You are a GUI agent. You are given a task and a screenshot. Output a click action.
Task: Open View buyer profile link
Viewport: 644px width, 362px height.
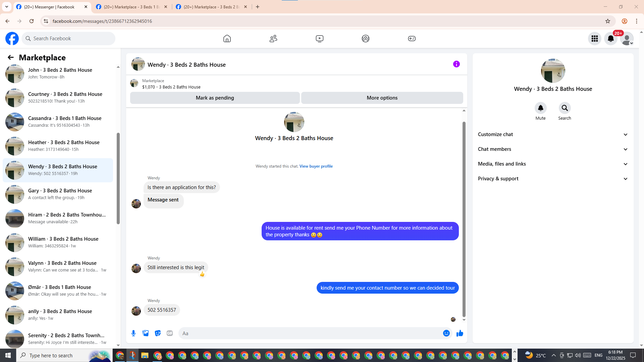(x=316, y=166)
